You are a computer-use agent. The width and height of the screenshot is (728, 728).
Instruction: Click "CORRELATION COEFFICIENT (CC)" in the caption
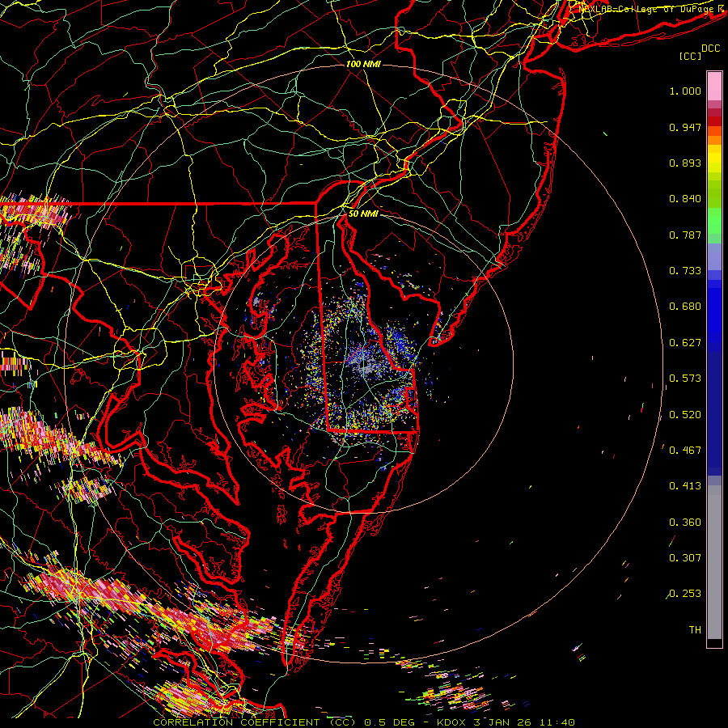(x=255, y=722)
